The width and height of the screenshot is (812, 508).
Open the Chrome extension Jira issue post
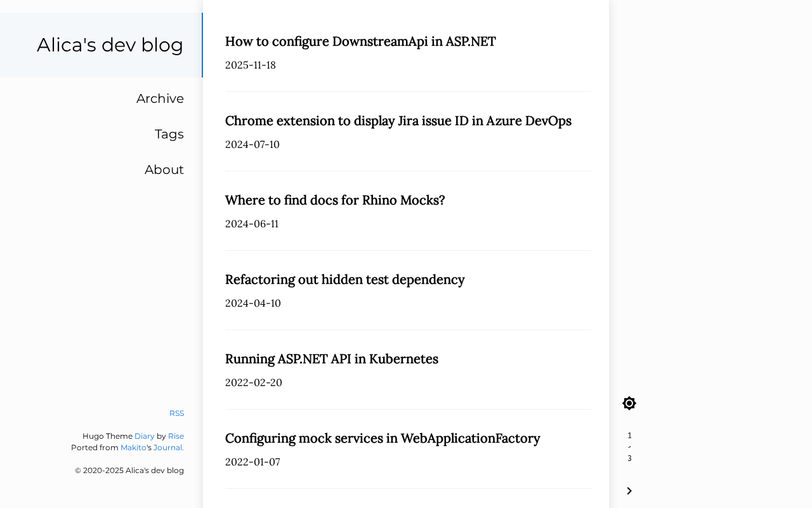pos(398,121)
